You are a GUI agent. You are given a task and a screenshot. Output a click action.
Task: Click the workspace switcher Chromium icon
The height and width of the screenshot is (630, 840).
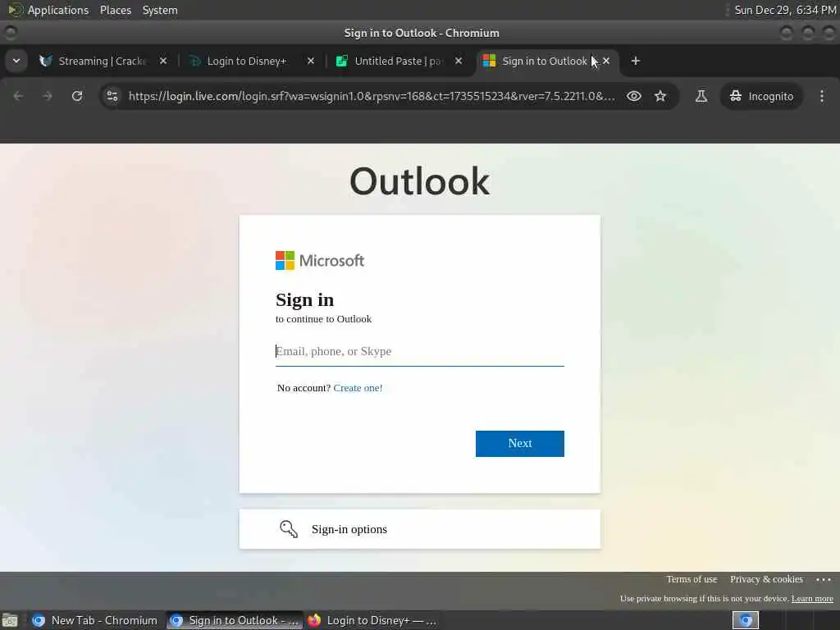(x=745, y=620)
